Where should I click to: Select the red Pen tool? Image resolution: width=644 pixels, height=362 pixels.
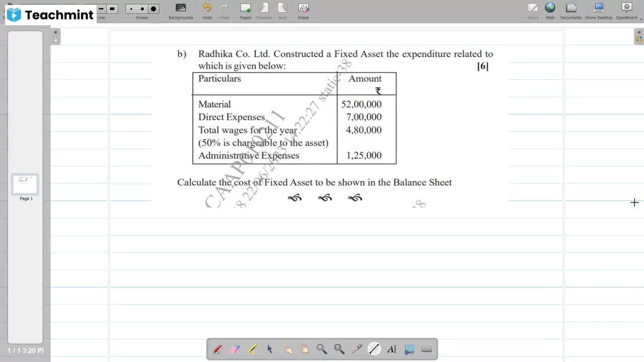click(217, 349)
